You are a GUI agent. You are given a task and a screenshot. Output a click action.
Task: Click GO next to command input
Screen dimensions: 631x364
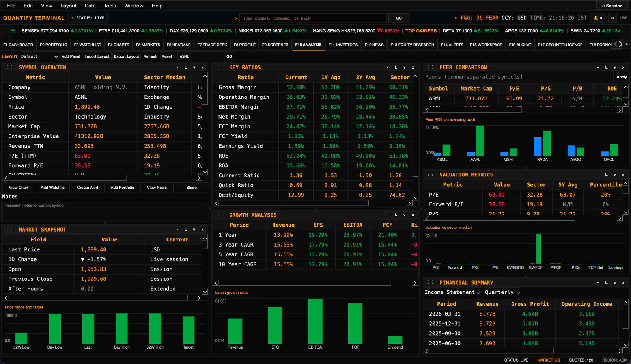coord(399,18)
